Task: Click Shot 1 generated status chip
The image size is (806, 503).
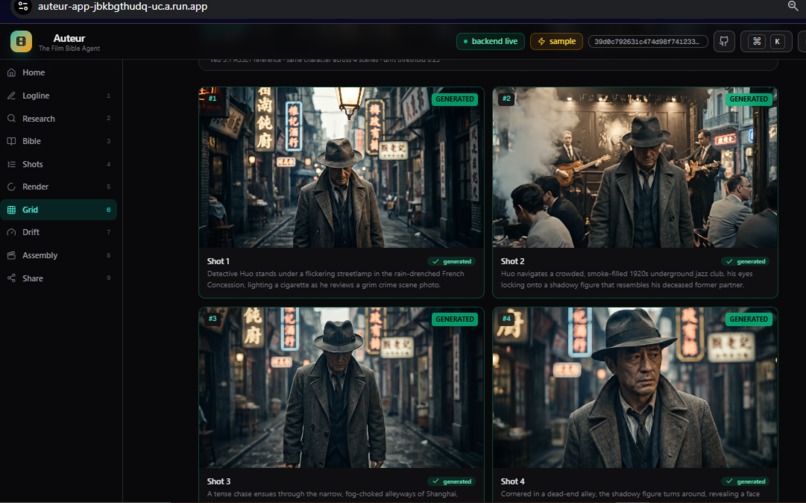Action: click(x=451, y=262)
